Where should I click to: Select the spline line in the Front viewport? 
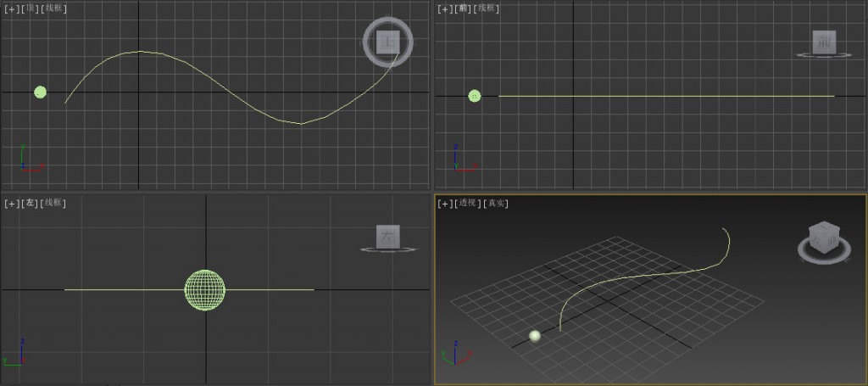tap(666, 96)
